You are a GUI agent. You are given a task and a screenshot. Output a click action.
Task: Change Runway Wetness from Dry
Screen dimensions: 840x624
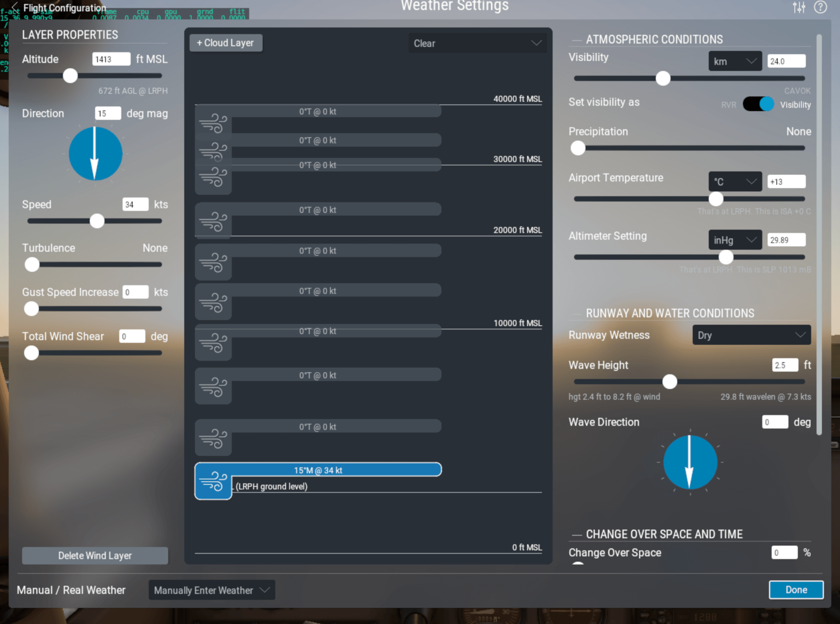751,335
